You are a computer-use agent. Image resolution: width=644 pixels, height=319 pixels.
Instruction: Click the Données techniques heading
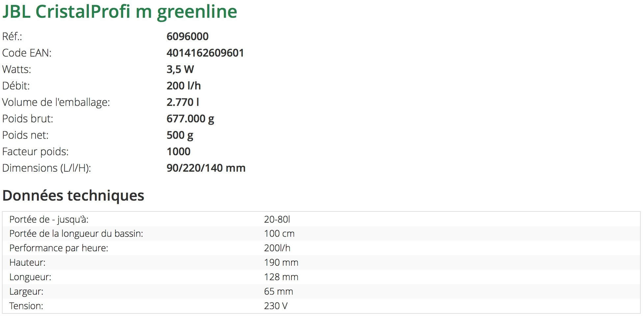point(73,195)
